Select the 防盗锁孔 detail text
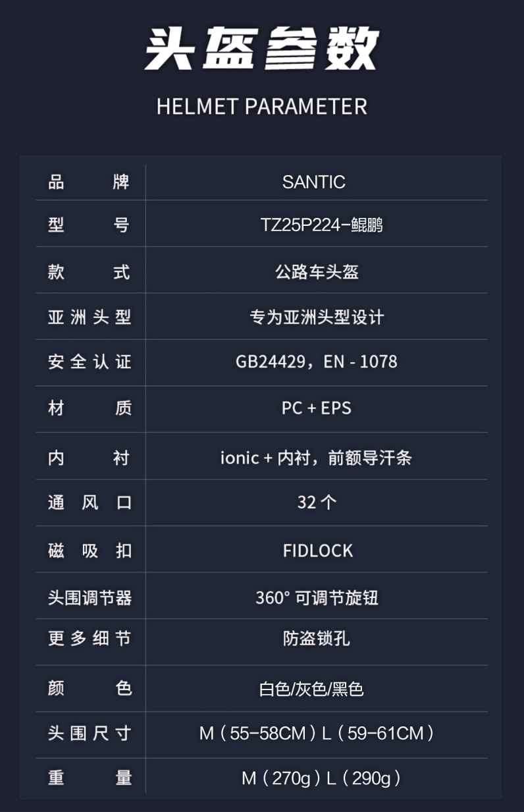The height and width of the screenshot is (812, 524). (317, 639)
